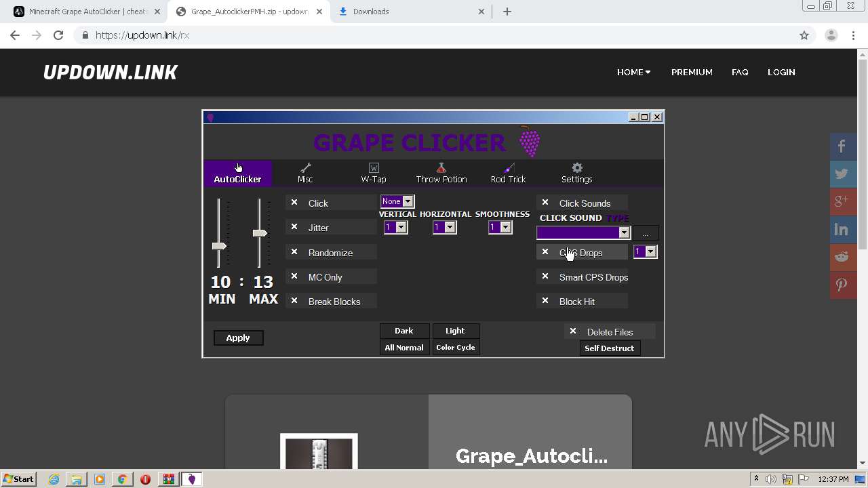This screenshot has width=868, height=488.
Task: Open the Misc tab wrench icon
Action: pyautogui.click(x=306, y=167)
